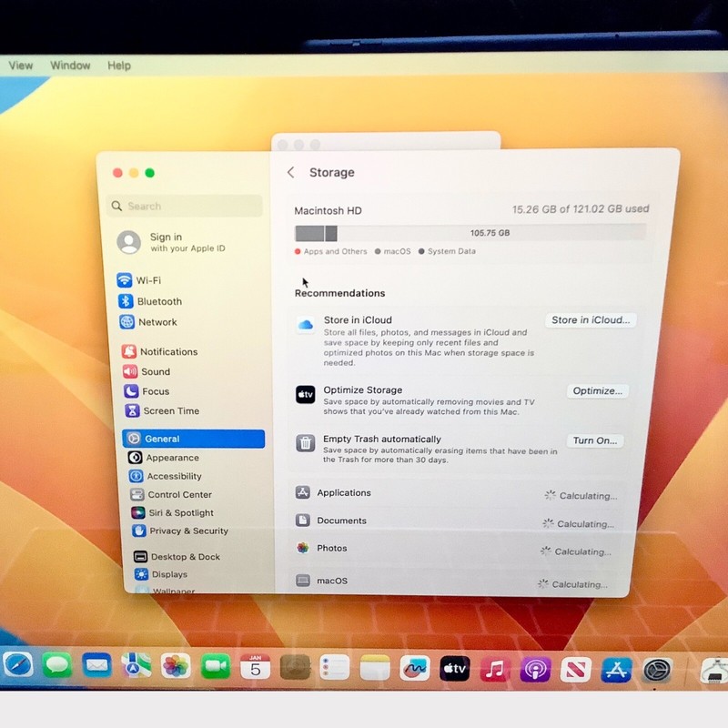Open Desktop & Dock settings
This screenshot has width=728, height=728.
tap(177, 557)
